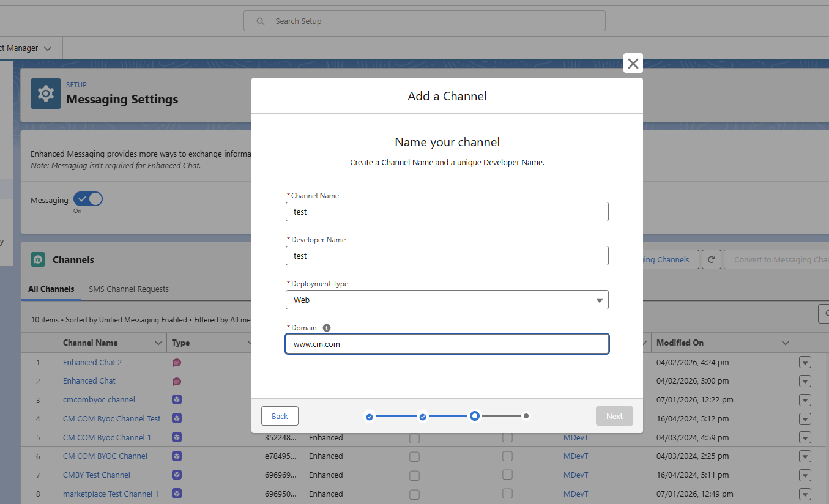Close the Add a Channel dialog
This screenshot has height=504, width=829.
click(x=633, y=63)
